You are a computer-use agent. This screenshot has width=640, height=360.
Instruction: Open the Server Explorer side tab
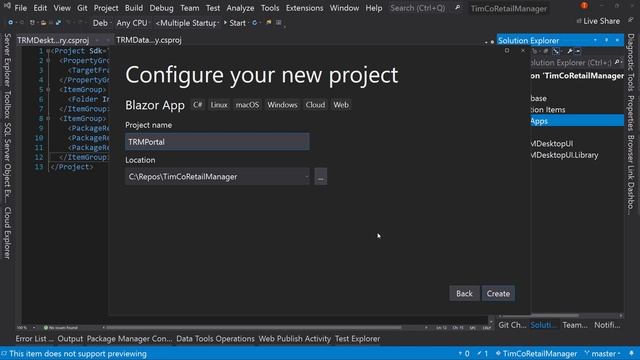click(7, 60)
